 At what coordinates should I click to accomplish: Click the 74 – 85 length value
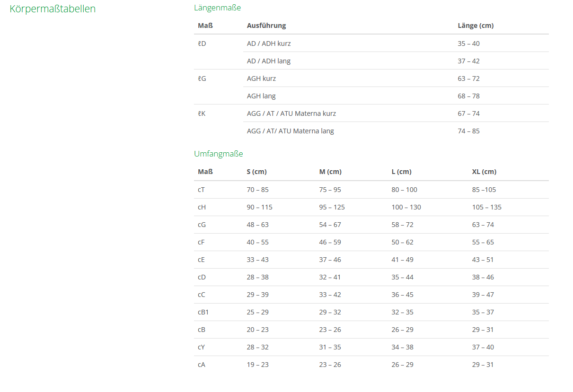point(468,131)
